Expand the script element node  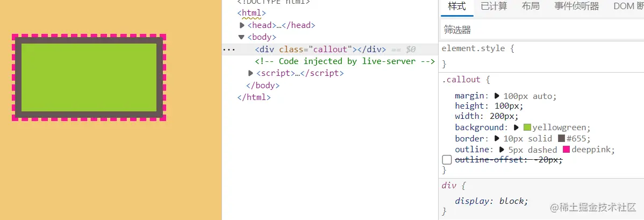251,73
